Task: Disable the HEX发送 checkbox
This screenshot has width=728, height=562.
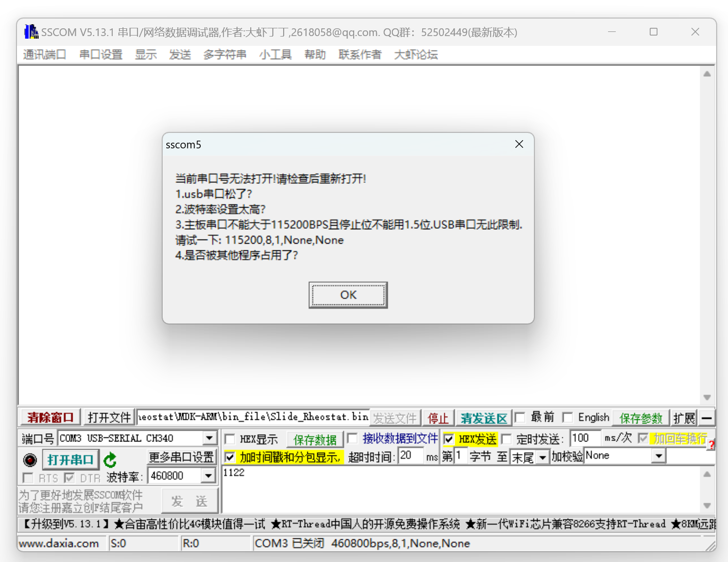Action: [x=449, y=439]
